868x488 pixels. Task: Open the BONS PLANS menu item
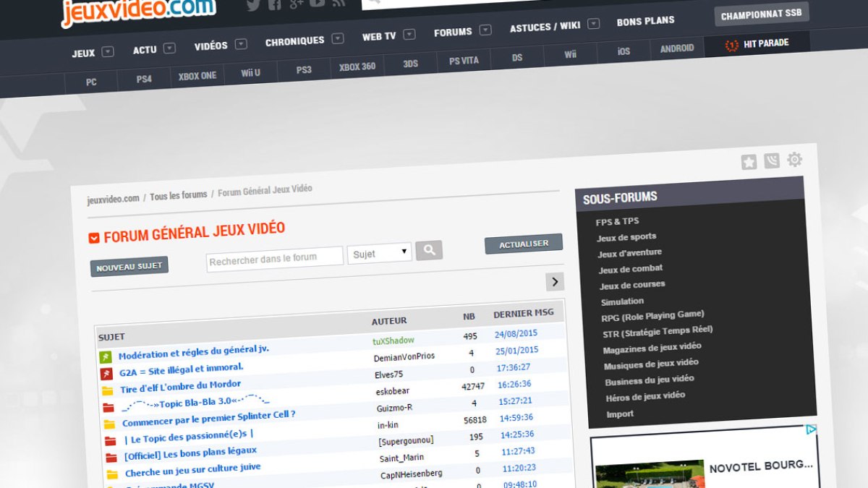(645, 22)
